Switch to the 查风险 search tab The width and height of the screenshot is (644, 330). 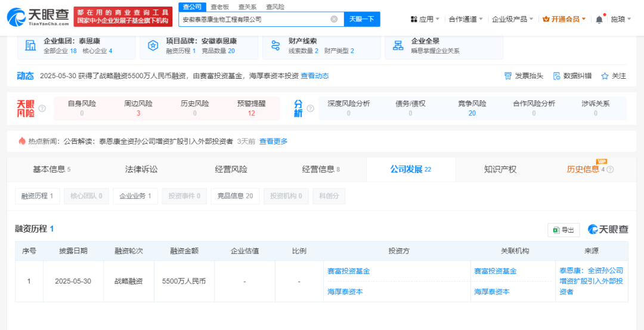pos(275,7)
